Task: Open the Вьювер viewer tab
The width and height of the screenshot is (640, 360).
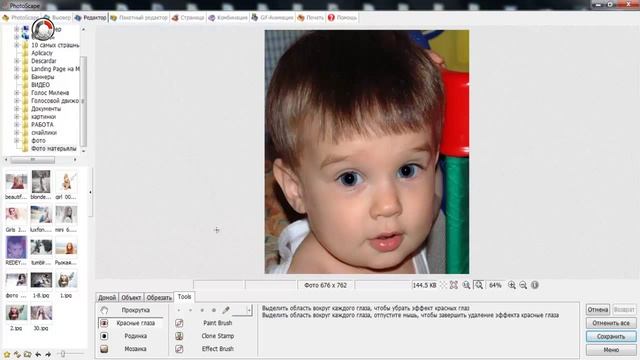Action: pos(57,18)
